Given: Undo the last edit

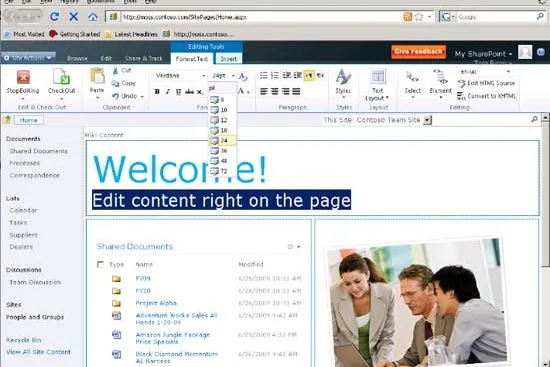Looking at the screenshot, I should click(125, 96).
